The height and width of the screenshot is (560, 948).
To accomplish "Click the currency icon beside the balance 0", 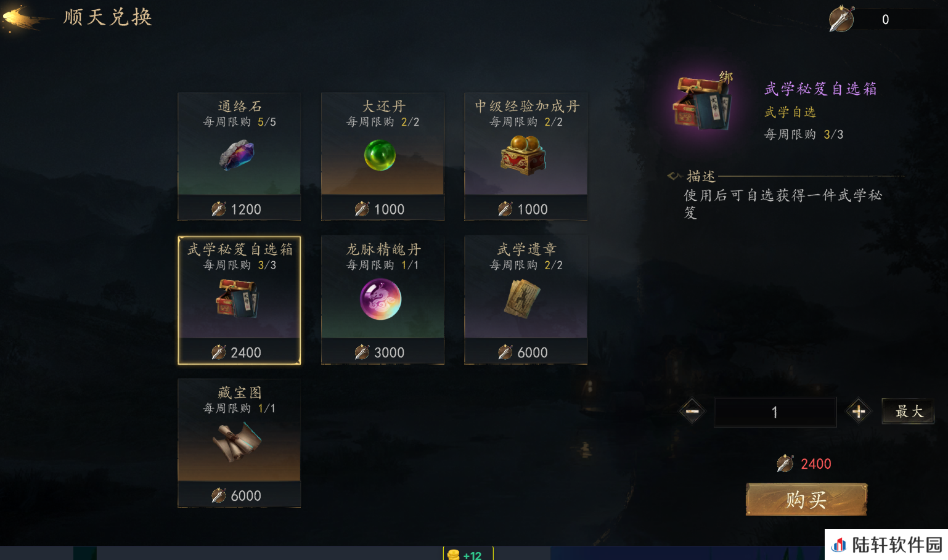I will 841,19.
